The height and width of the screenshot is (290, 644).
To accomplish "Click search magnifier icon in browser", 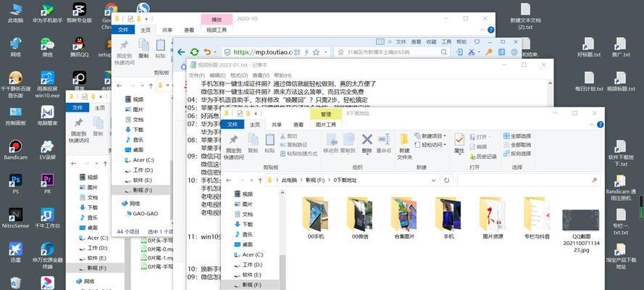I will click(444, 52).
